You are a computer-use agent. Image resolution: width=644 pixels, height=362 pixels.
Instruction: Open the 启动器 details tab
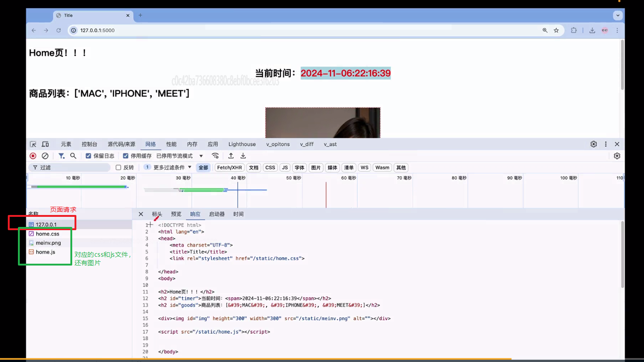(217, 214)
